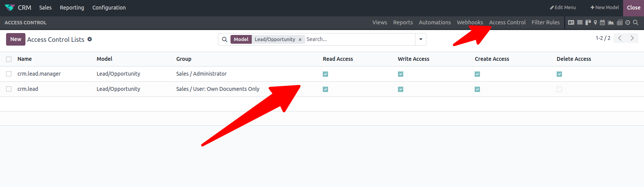The image size is (644, 187).
Task: Switch to the Reports tab
Action: coord(403,22)
